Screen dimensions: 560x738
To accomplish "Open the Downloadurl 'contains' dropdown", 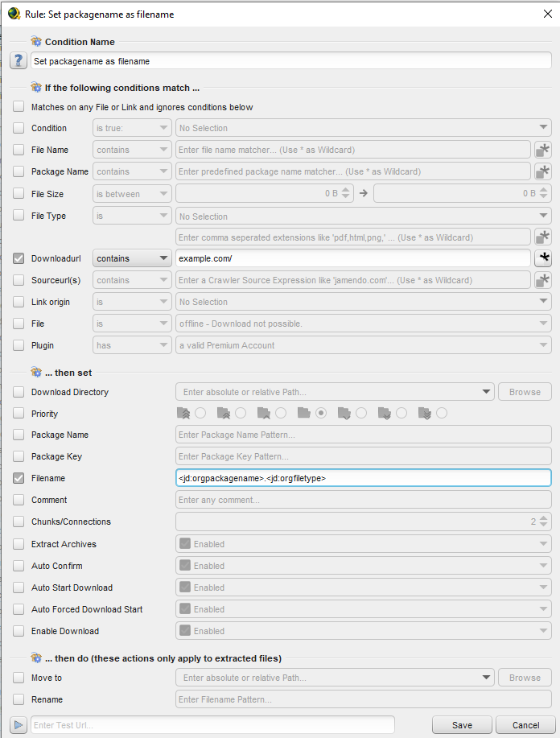I will (x=133, y=258).
